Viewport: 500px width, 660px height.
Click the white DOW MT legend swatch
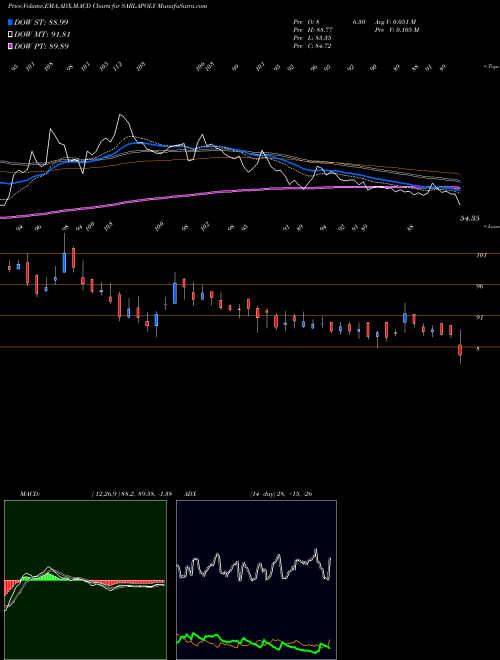point(10,35)
